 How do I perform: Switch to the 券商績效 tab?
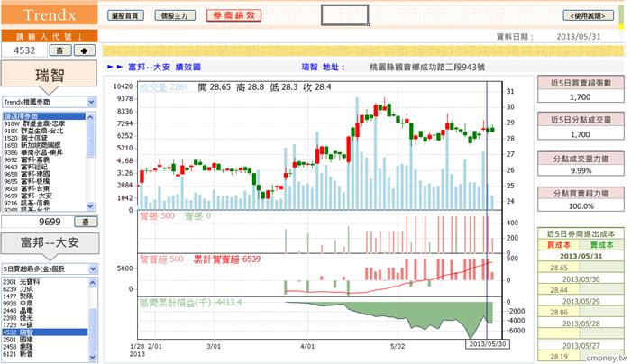coord(233,16)
